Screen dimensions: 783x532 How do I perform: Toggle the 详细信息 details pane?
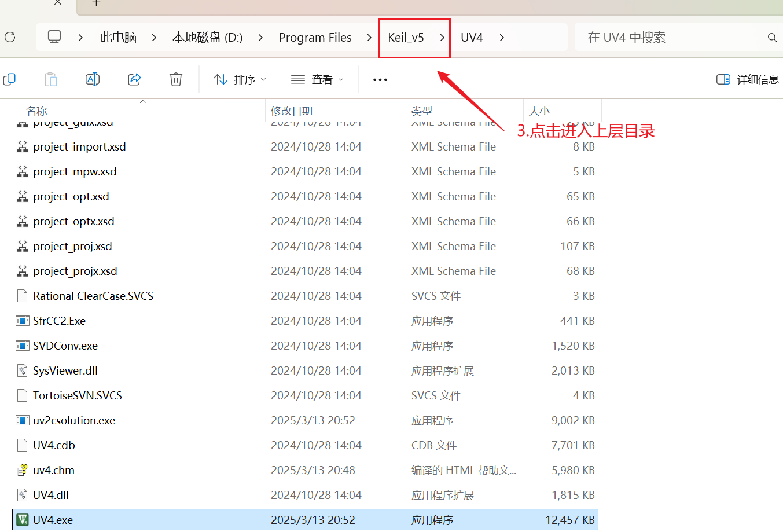tap(748, 79)
